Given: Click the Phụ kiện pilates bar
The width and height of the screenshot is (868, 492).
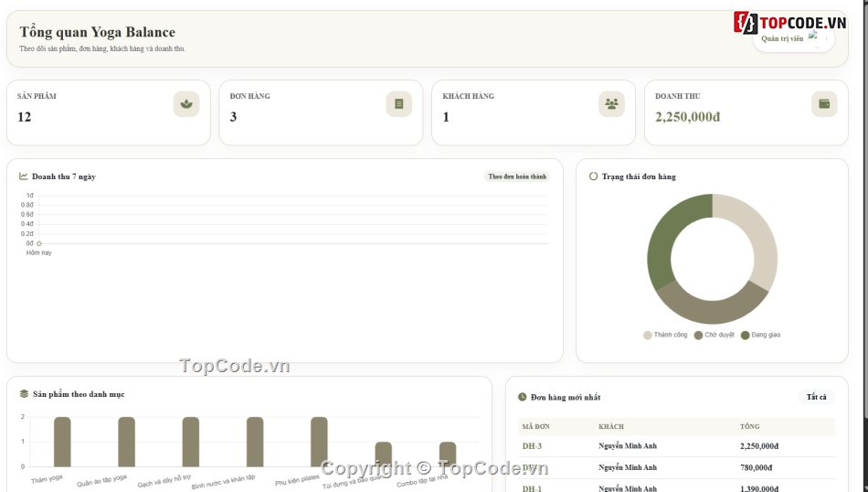Looking at the screenshot, I should [319, 442].
